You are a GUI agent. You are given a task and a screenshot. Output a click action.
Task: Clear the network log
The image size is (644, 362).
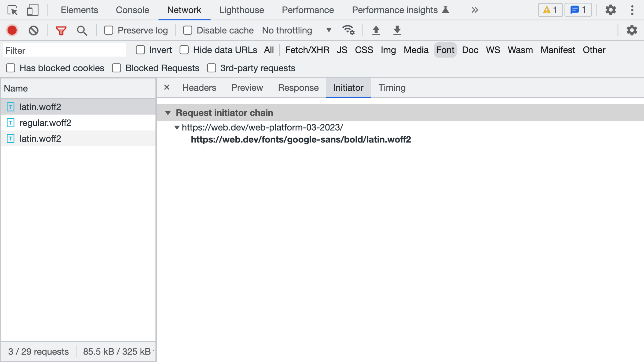[34, 30]
